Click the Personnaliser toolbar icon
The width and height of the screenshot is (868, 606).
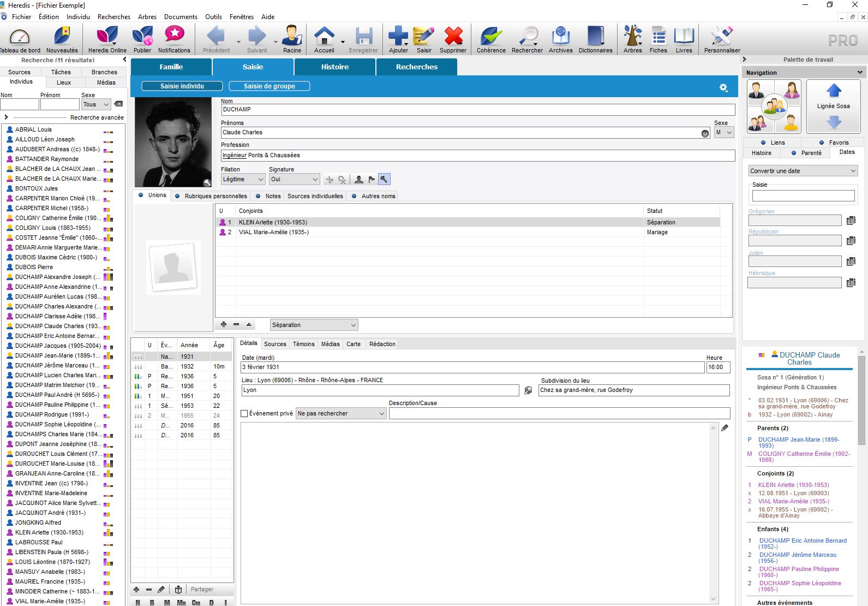click(x=722, y=40)
